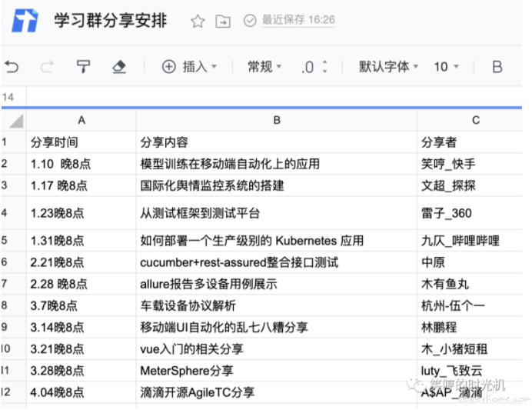Click the saved status check icon
The width and height of the screenshot is (532, 410).
[250, 20]
